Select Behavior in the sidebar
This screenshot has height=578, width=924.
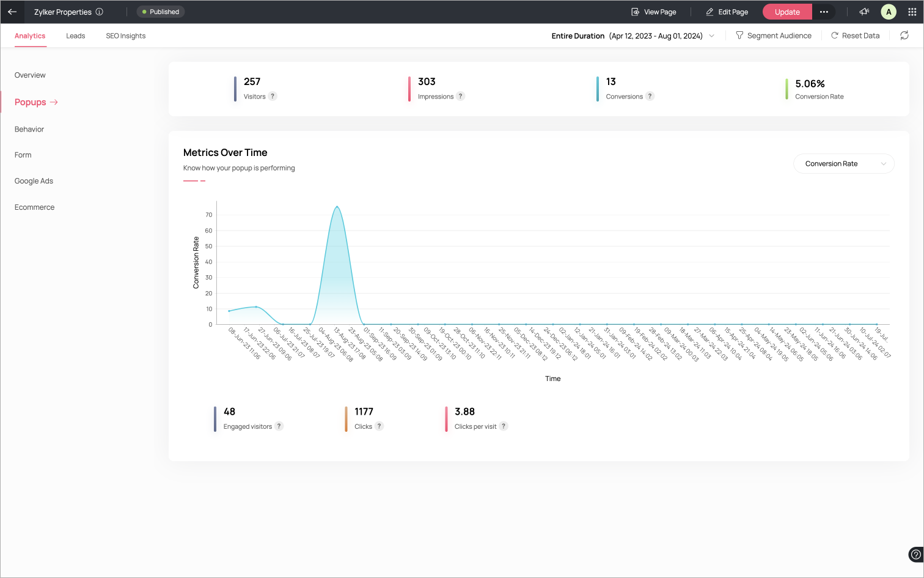tap(29, 129)
